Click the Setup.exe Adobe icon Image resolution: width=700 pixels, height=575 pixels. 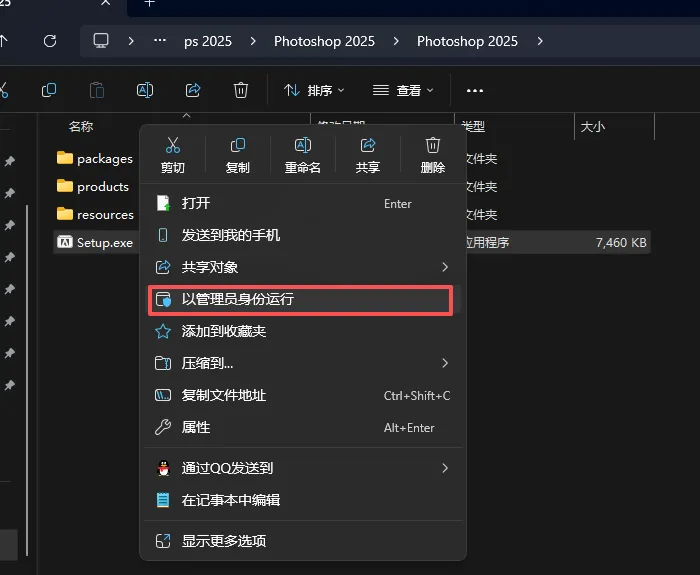point(65,242)
